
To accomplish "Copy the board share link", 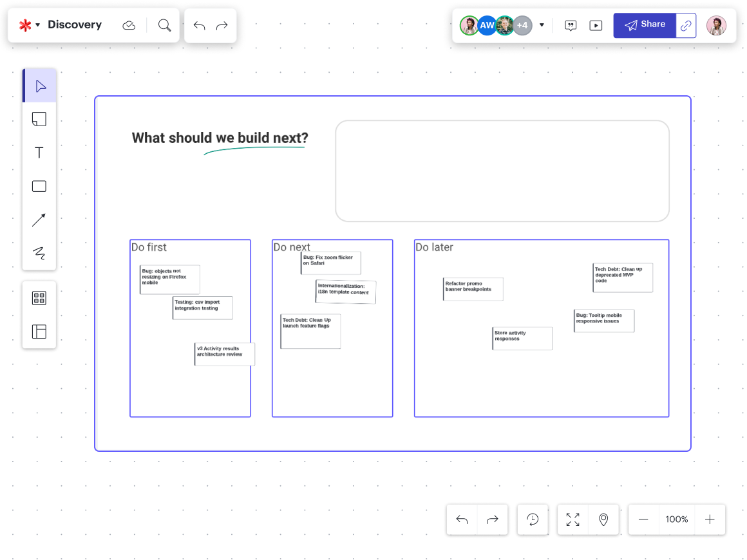I will (x=686, y=26).
